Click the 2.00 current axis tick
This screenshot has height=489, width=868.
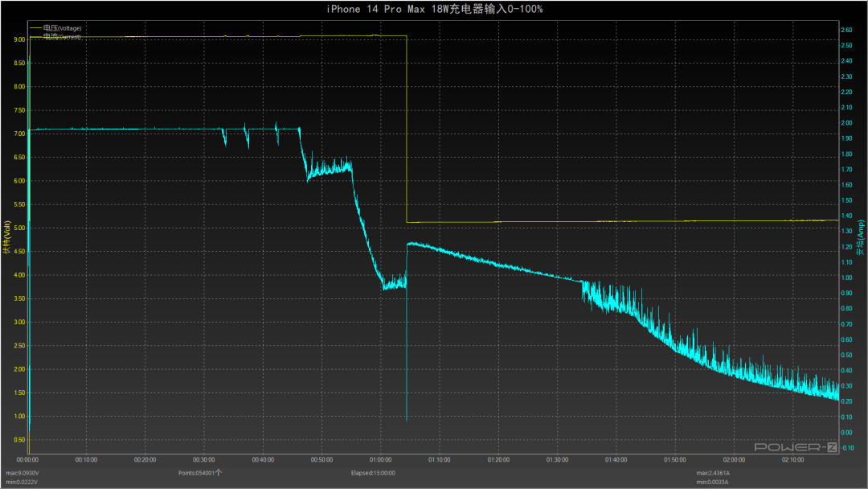pos(846,123)
